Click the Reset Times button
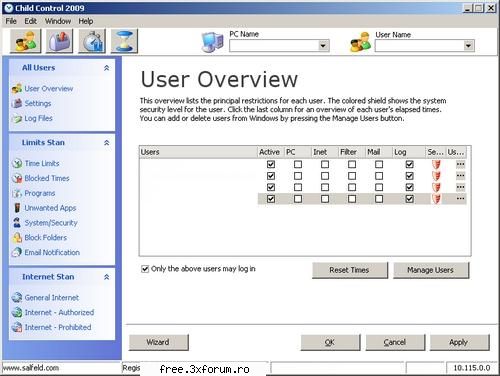 [350, 270]
